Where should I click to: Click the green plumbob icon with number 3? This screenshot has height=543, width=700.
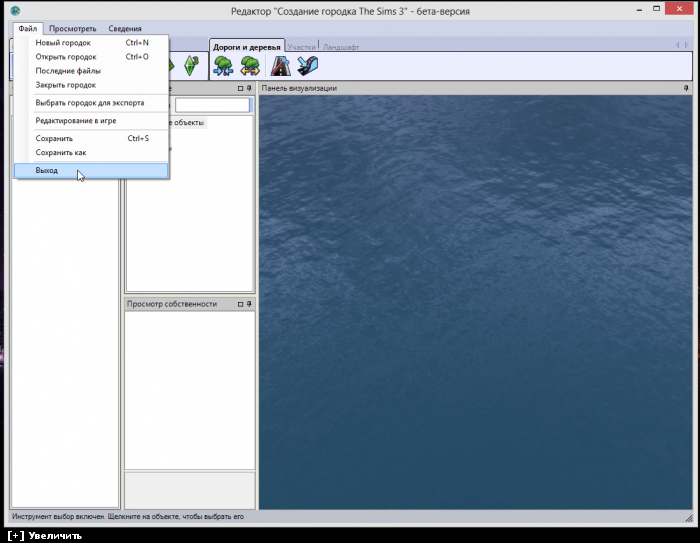tap(190, 66)
